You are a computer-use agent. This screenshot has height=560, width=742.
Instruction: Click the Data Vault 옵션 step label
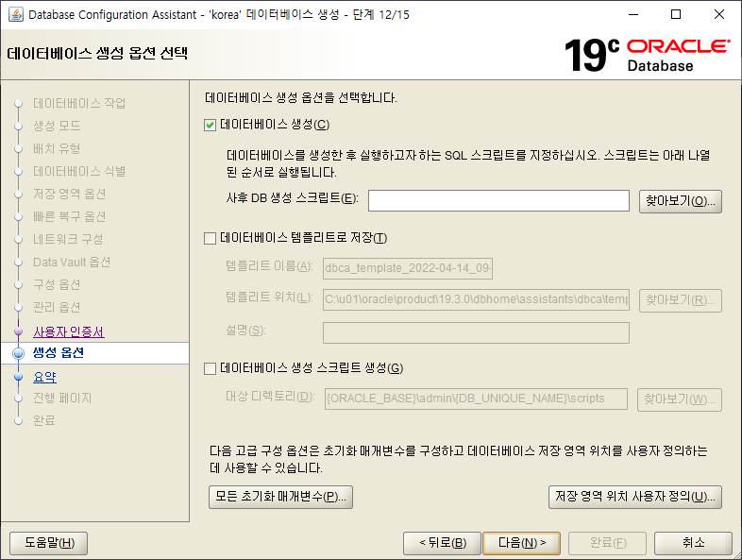click(x=72, y=263)
